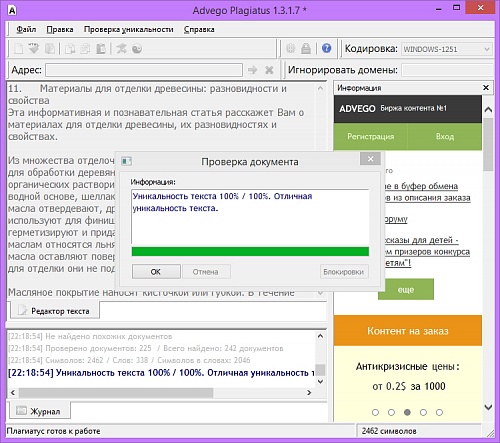Click the green еще button
Screen dimensions: 500x443
[x=406, y=289]
